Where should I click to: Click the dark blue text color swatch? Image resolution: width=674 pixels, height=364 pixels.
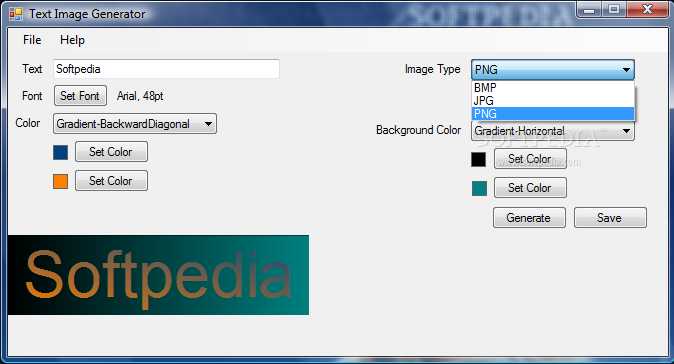point(61,152)
